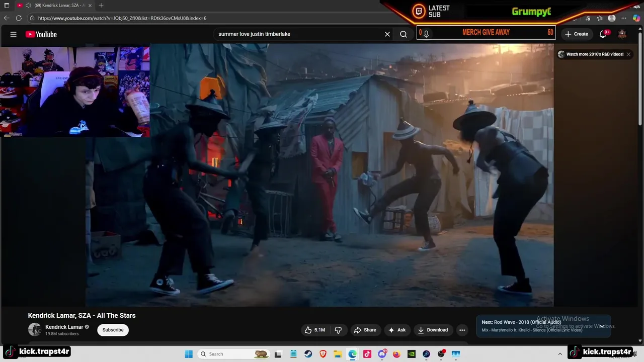Open Windows Start menu

point(189,354)
